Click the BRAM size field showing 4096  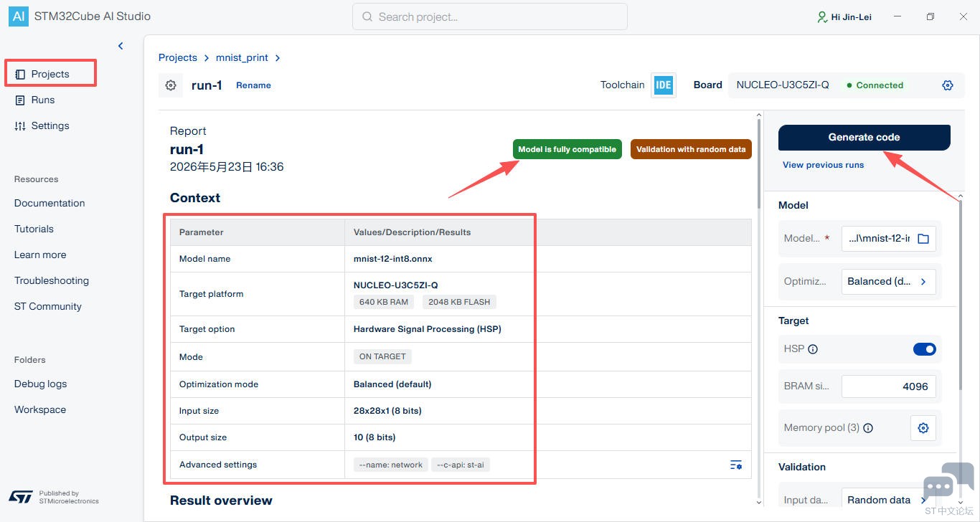click(x=889, y=386)
